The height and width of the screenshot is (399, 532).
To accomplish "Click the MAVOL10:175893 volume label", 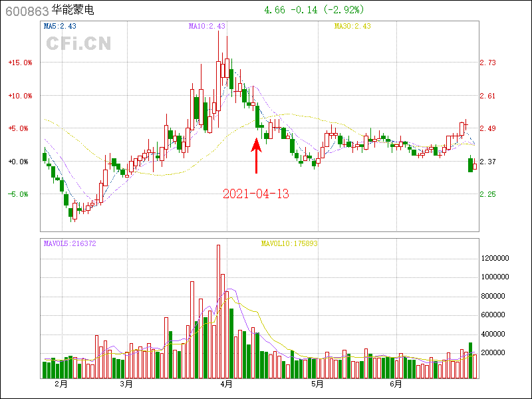I will 289,243.
